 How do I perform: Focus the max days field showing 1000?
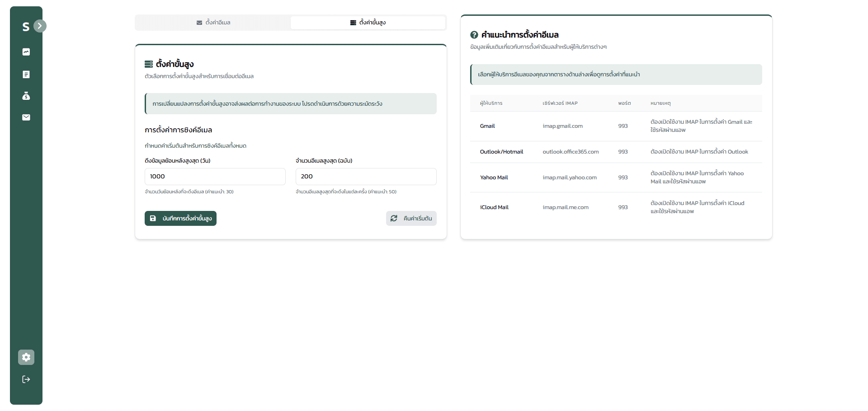point(215,177)
